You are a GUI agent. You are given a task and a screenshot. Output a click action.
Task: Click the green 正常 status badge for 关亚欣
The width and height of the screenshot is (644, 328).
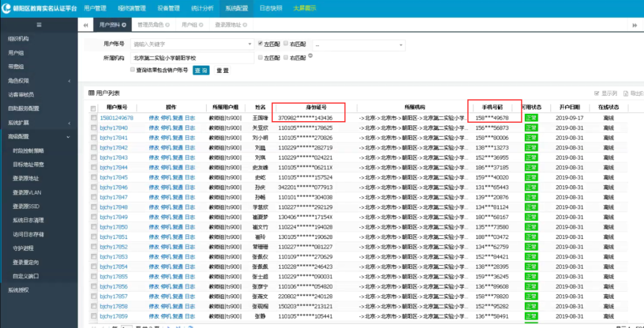point(531,128)
